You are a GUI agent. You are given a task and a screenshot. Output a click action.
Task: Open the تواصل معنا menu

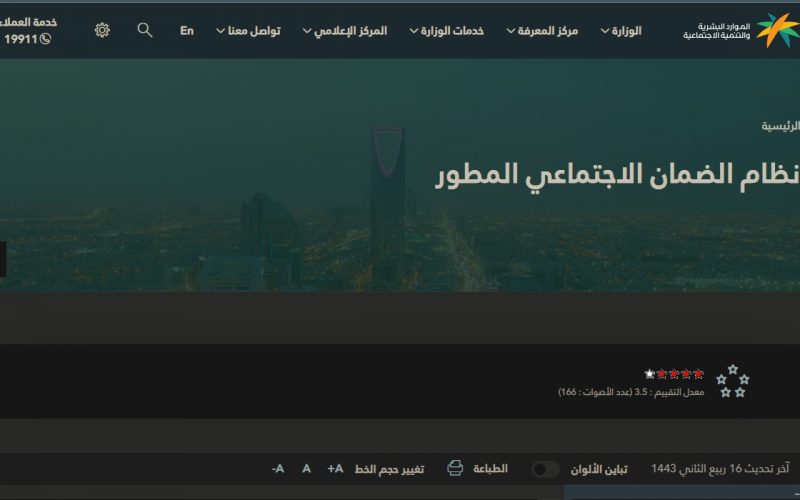coord(248,31)
